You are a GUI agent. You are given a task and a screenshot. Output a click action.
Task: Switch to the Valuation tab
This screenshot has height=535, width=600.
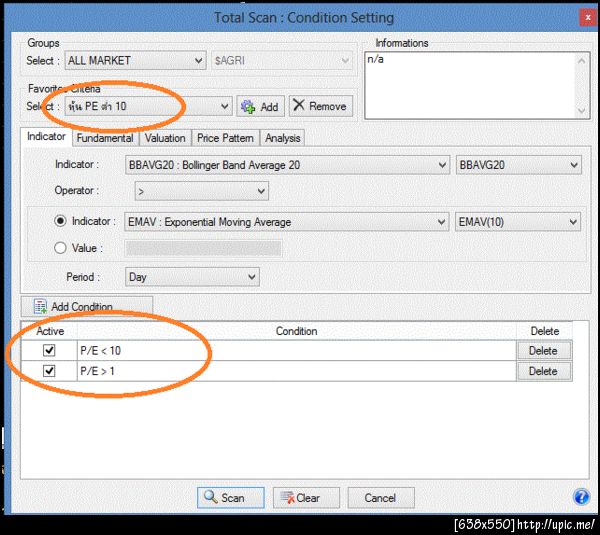(x=165, y=138)
